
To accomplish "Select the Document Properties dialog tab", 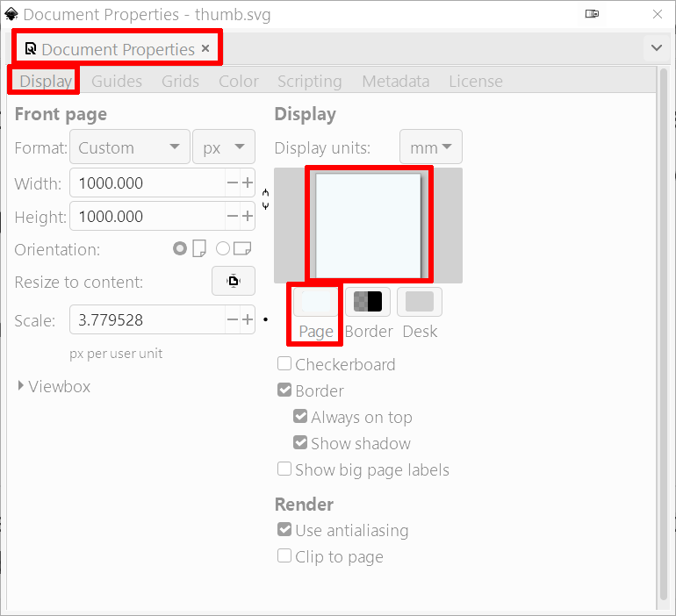I will [118, 48].
